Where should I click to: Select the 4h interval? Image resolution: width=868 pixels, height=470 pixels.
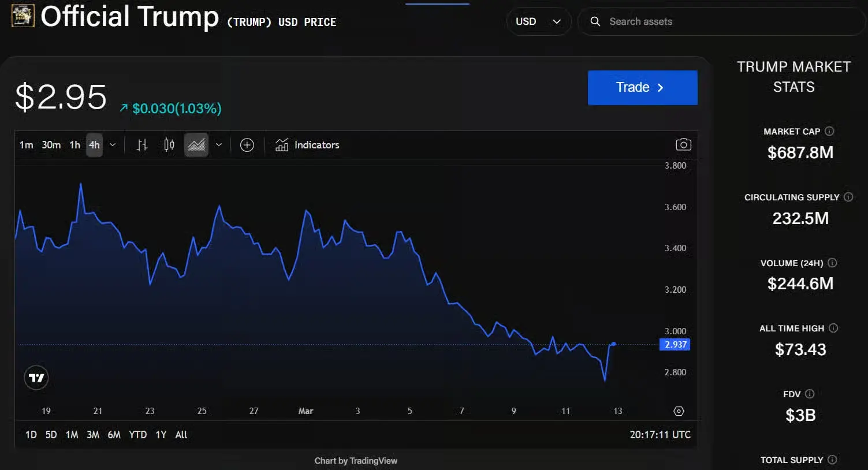click(94, 145)
